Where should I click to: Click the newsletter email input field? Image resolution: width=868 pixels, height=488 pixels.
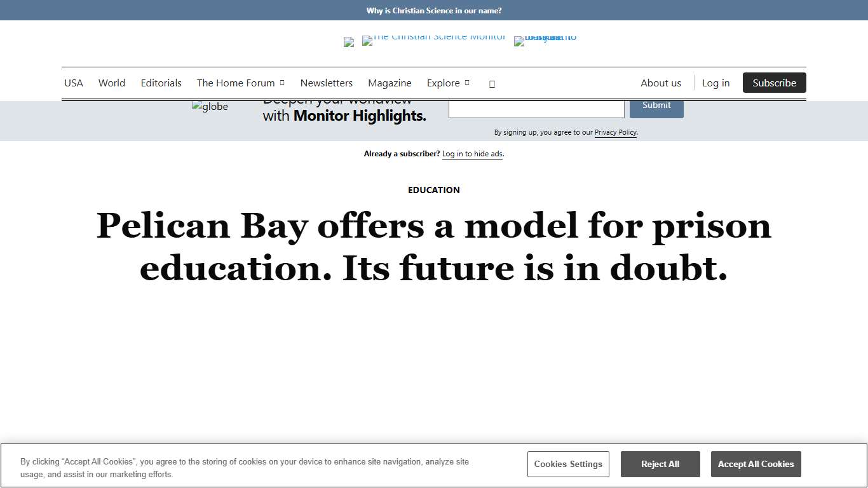click(536, 108)
